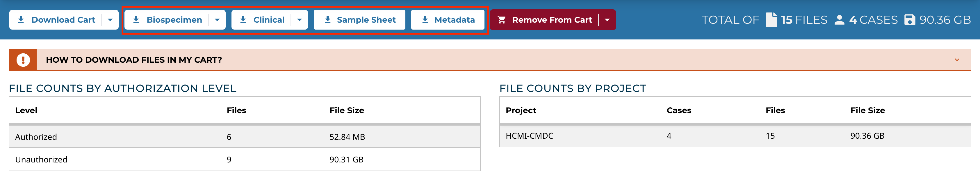Click the person icon beside 4 Cases
Image resolution: width=980 pixels, height=181 pixels.
[839, 20]
